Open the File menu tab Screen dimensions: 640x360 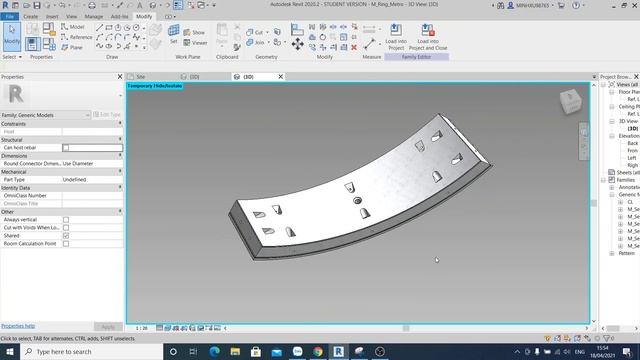[9, 16]
